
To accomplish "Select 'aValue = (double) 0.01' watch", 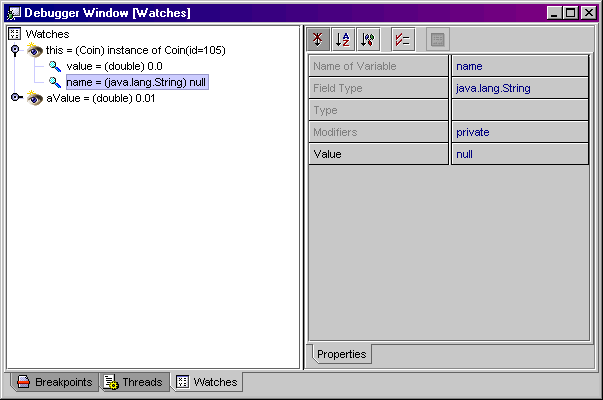I will tap(101, 98).
